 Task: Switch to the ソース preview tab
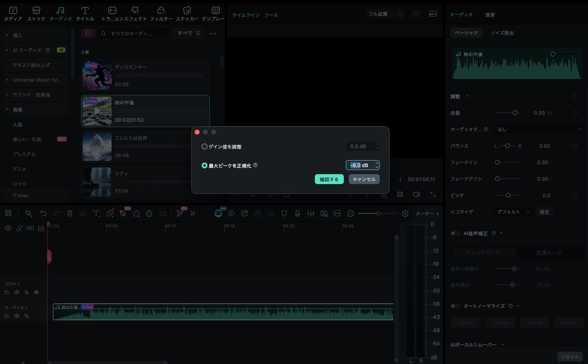(271, 15)
